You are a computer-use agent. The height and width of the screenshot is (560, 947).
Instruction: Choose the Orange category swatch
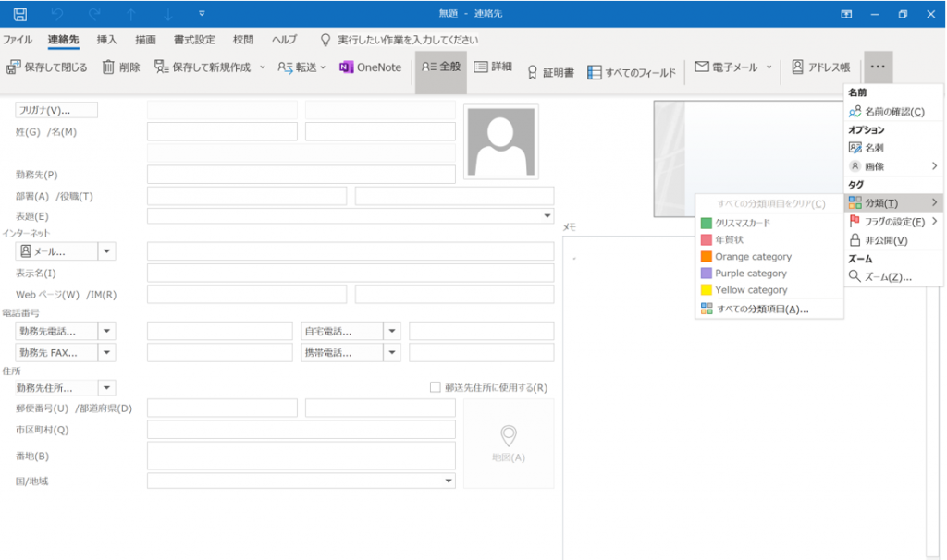707,257
